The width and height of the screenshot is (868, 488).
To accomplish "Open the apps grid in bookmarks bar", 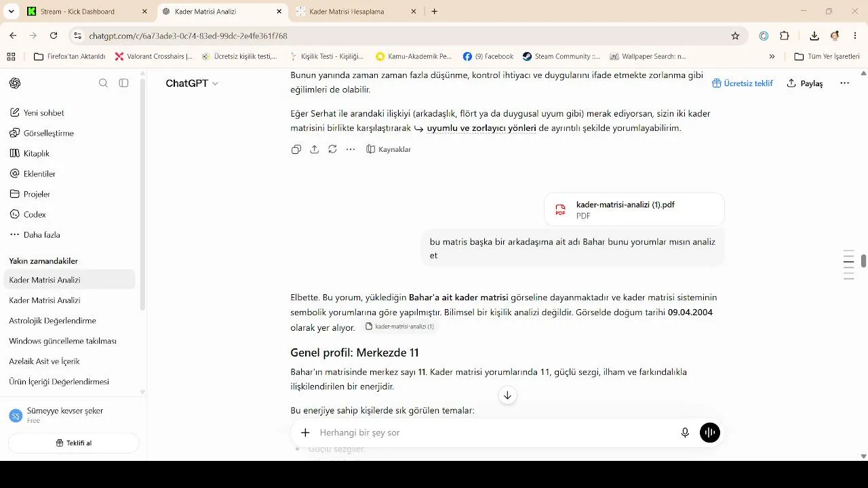I will click(x=11, y=56).
